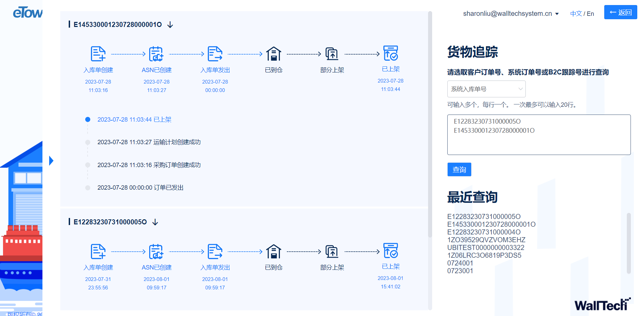The image size is (644, 316).
Task: Click the 已到仓 warehouse icon in second order
Action: pos(273,251)
